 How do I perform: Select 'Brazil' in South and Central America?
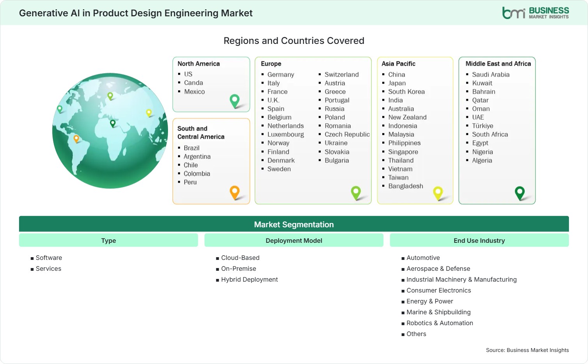coord(192,148)
